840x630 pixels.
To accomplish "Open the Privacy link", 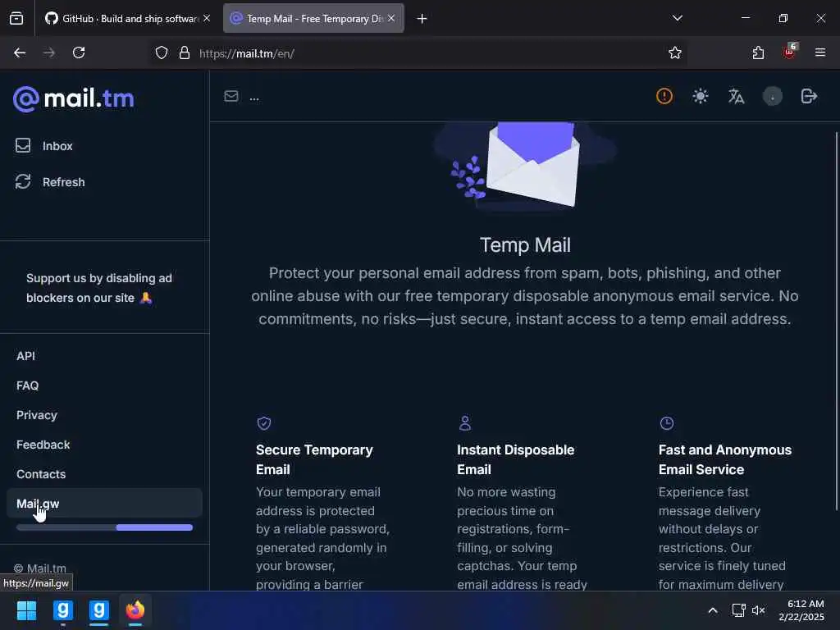I will [36, 415].
